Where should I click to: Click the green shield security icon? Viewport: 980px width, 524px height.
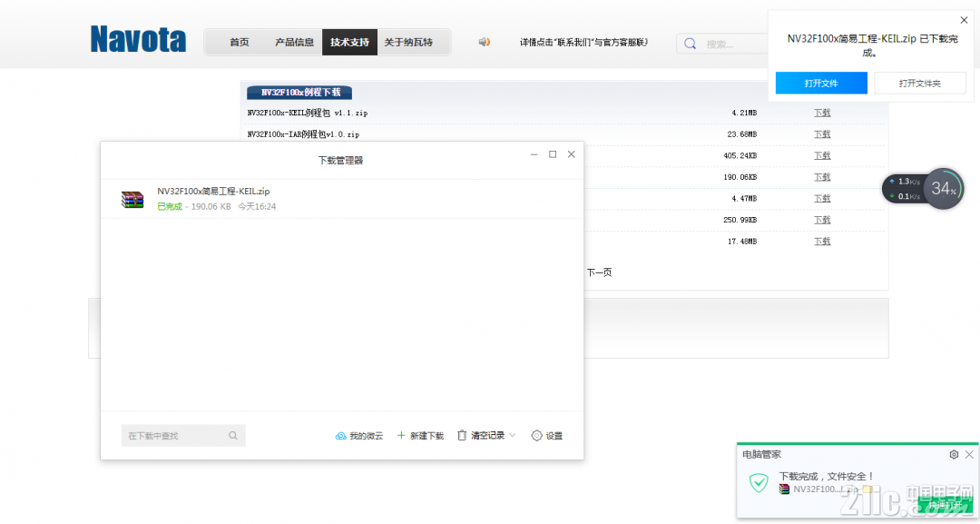(x=759, y=483)
